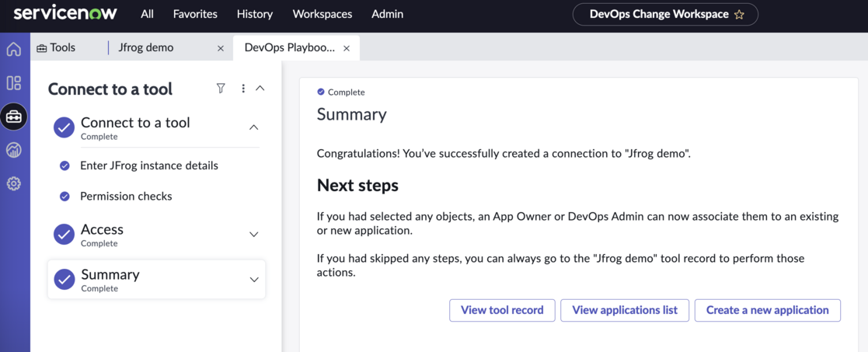Viewport: 868px width, 352px height.
Task: Collapse the Connect to a tool stage
Action: pos(253,127)
